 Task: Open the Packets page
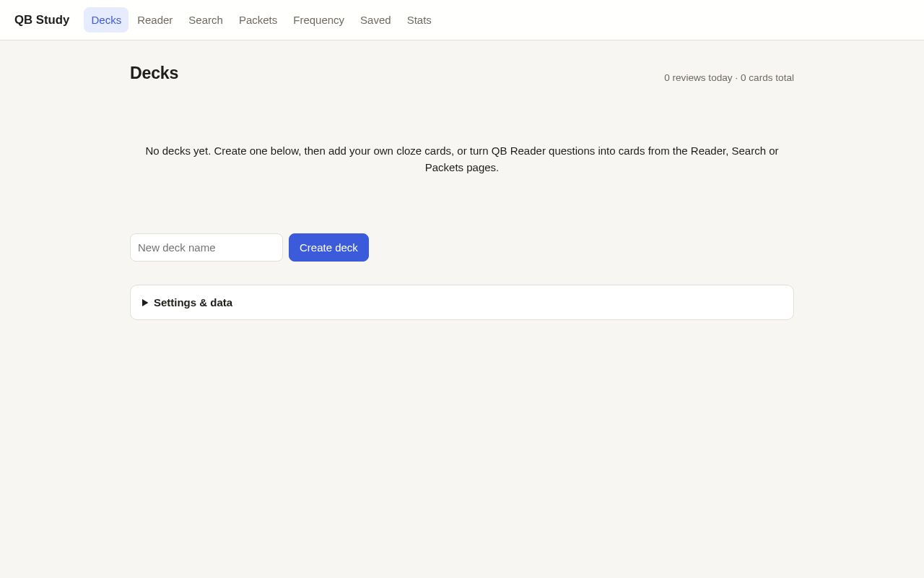click(258, 20)
